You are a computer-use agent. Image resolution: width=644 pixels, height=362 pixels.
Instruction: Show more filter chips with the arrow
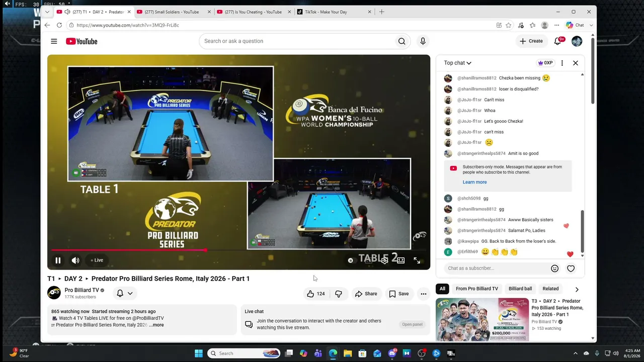tap(577, 289)
